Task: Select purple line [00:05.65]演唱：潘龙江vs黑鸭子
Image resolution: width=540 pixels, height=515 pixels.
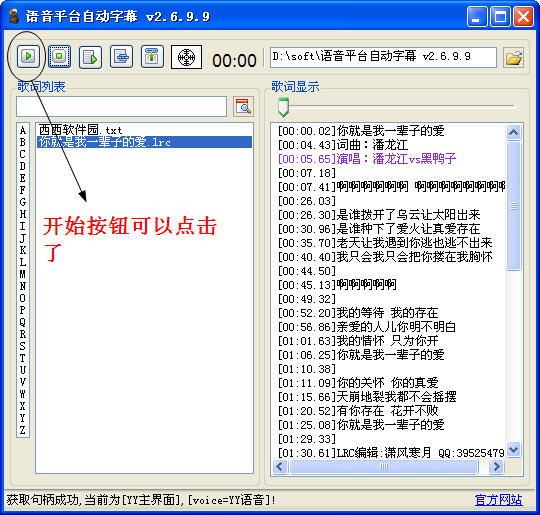Action: pos(367,159)
